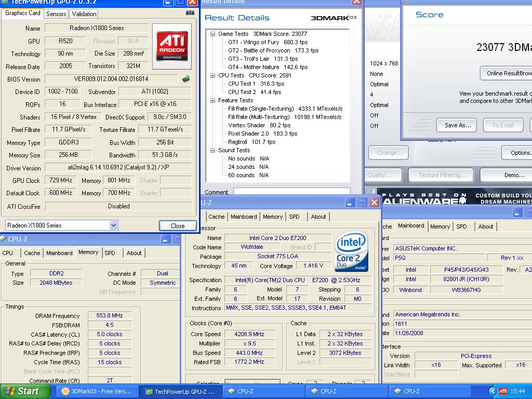Viewport: 532px width, 399px height.
Task: Switch to TechPowerUp GPU-Z taskbar item
Action: pyautogui.click(x=180, y=391)
